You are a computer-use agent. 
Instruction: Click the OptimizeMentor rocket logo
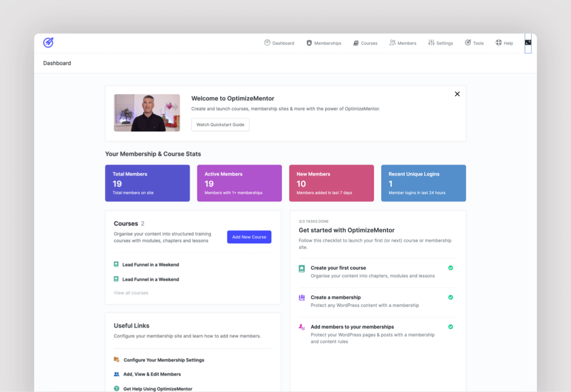[x=48, y=43]
